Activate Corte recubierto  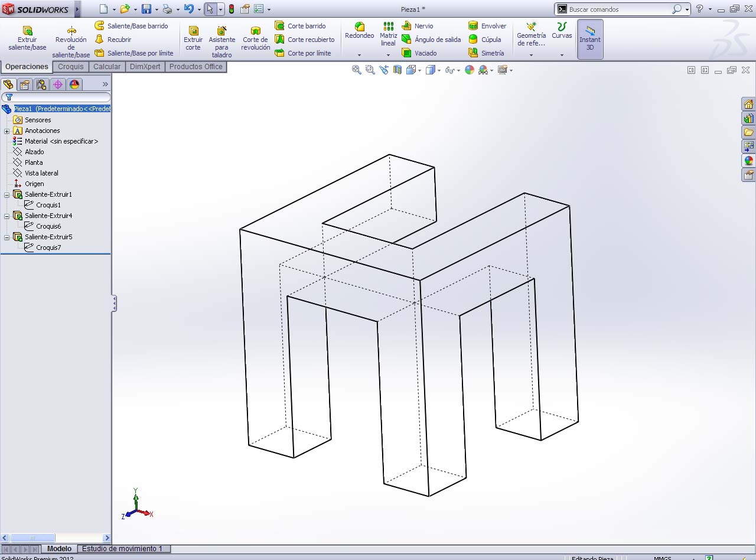pos(305,40)
